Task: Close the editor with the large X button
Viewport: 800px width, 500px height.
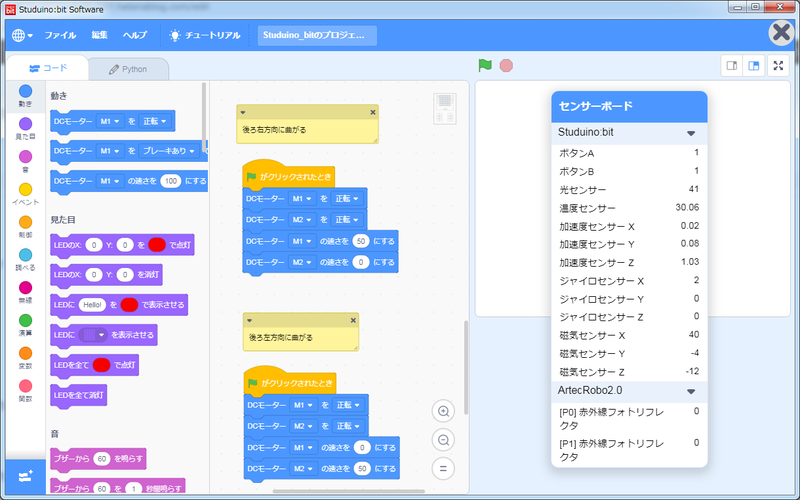Action: 782,32
